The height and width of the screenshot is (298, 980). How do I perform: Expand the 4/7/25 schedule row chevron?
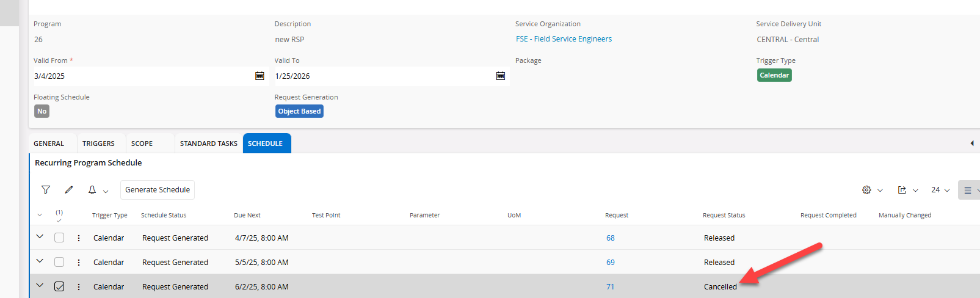click(40, 236)
